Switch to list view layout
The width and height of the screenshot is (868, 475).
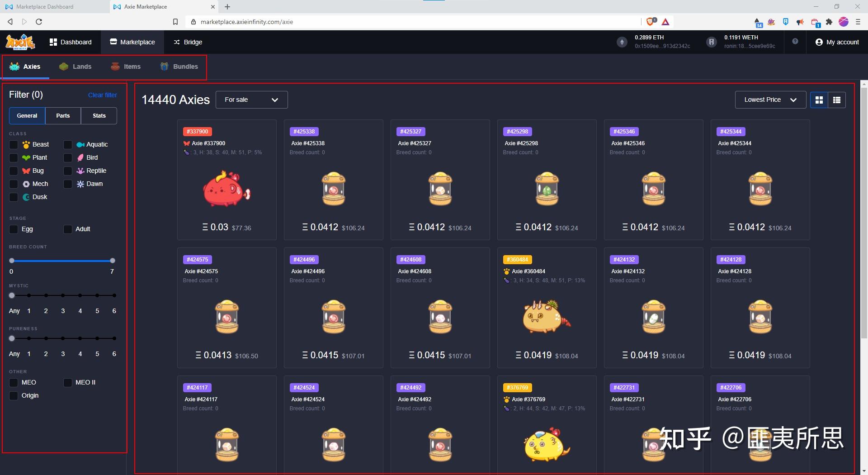(x=836, y=100)
